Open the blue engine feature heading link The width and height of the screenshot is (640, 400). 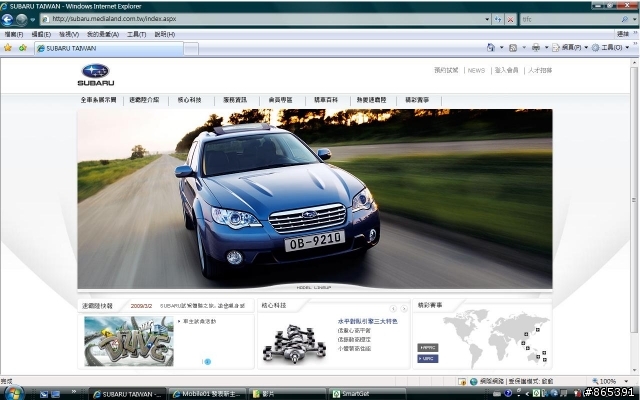click(367, 321)
